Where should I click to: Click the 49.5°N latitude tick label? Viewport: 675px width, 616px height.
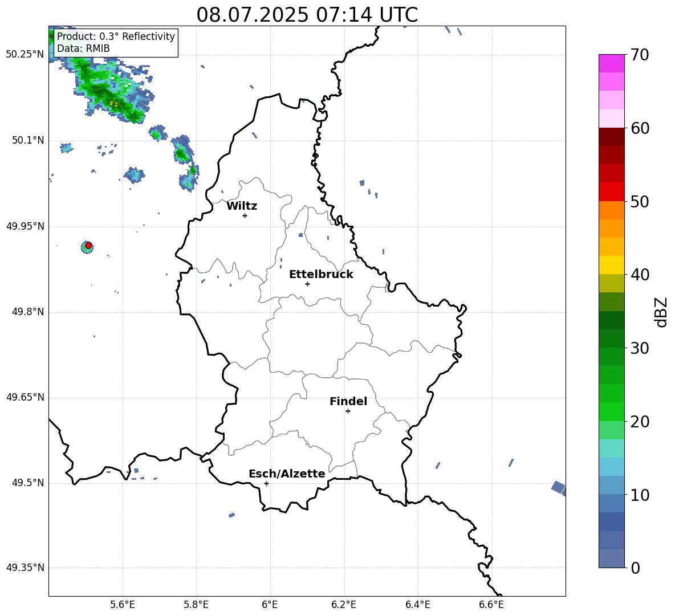(27, 483)
